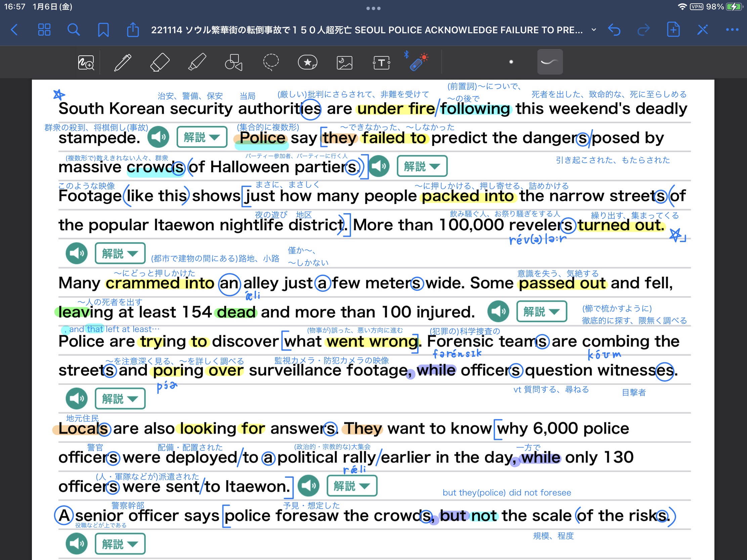Viewport: 747px width, 560px height.
Task: Tap the word "foresaw"
Action: 307,515
